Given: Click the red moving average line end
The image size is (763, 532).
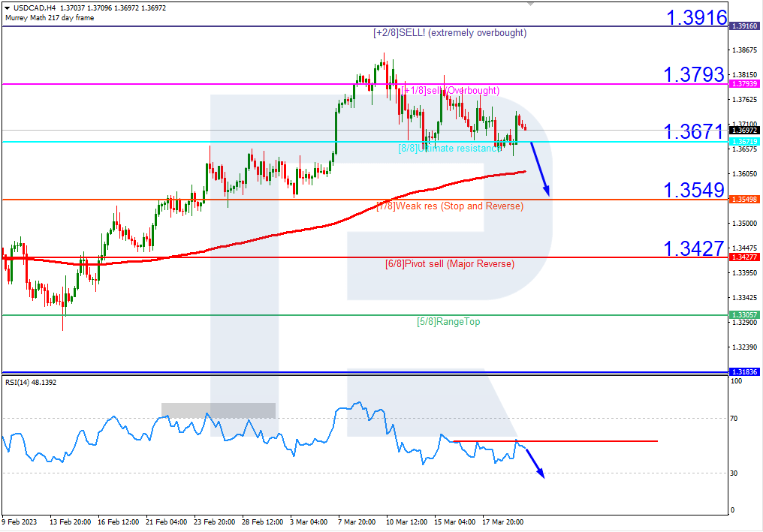Looking at the screenshot, I should point(524,171).
